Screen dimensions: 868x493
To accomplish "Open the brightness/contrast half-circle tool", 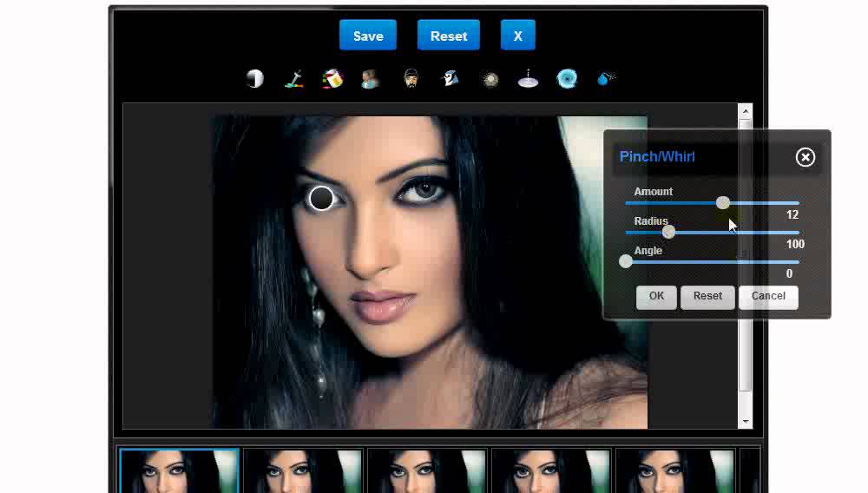I will click(x=254, y=79).
